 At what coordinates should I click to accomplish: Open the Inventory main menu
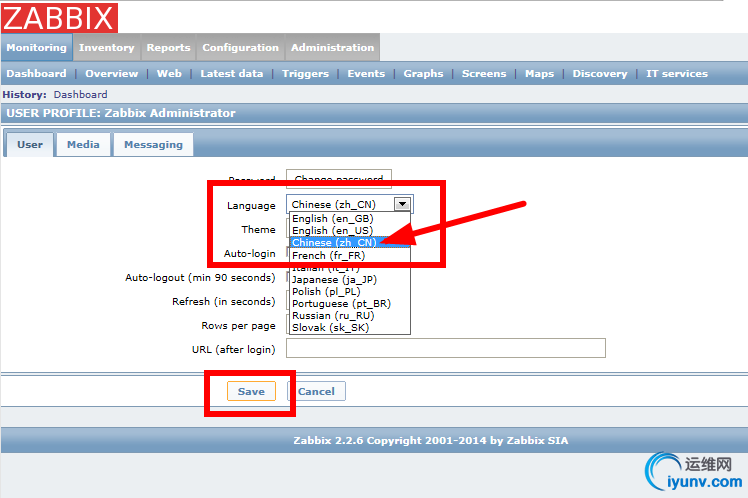point(106,48)
